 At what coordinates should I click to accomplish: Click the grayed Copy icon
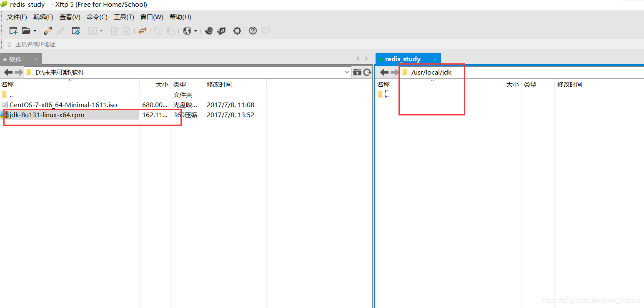(x=158, y=31)
